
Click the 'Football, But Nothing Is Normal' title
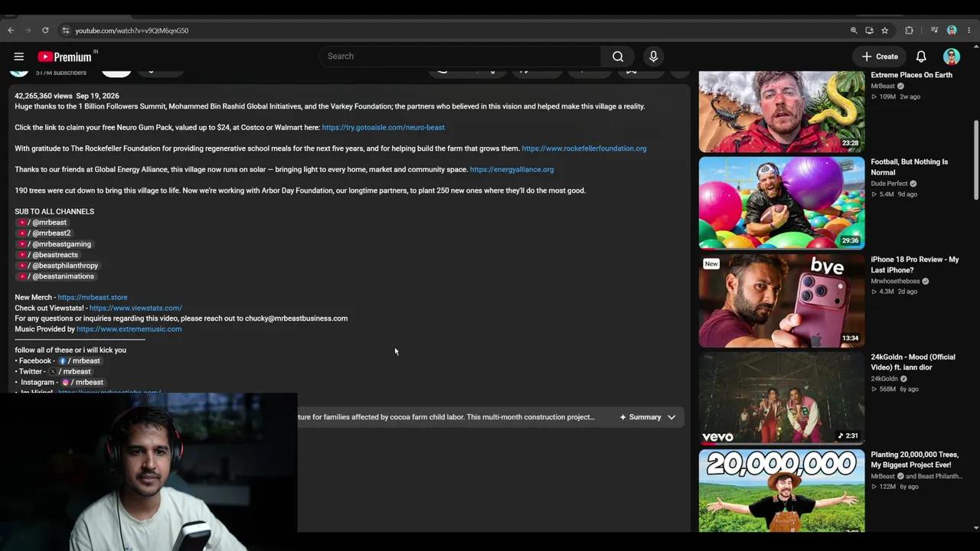[910, 167]
